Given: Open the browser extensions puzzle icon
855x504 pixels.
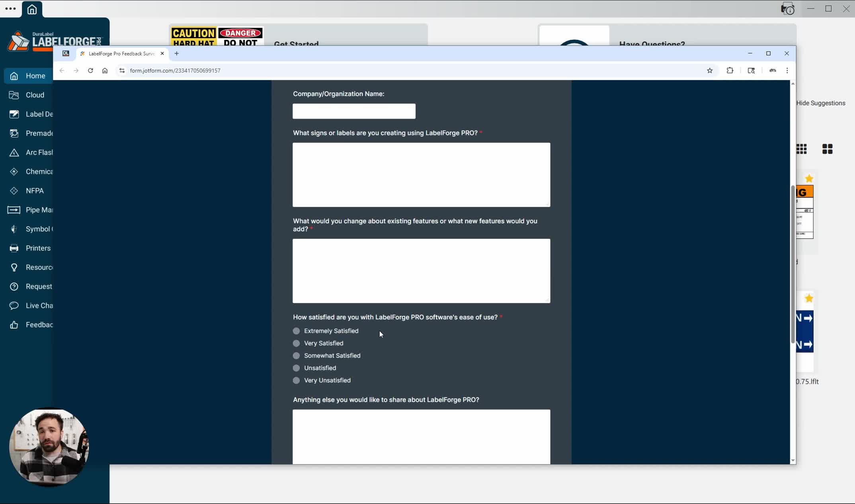Looking at the screenshot, I should (x=730, y=70).
